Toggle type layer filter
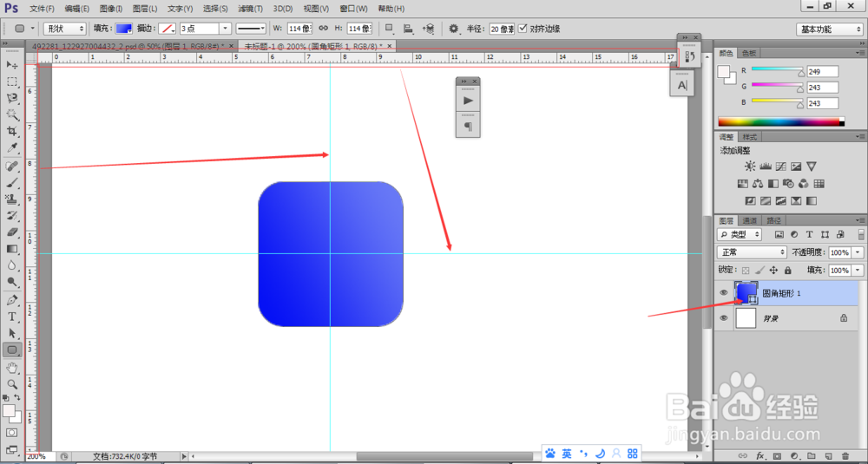This screenshot has width=868, height=464. point(809,234)
